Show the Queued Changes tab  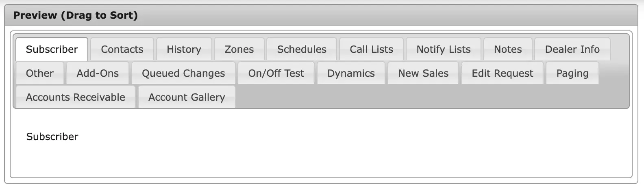(x=183, y=73)
